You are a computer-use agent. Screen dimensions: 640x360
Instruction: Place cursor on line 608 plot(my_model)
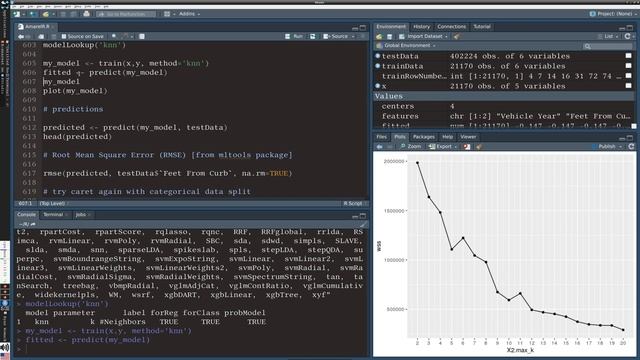pyautogui.click(x=75, y=91)
